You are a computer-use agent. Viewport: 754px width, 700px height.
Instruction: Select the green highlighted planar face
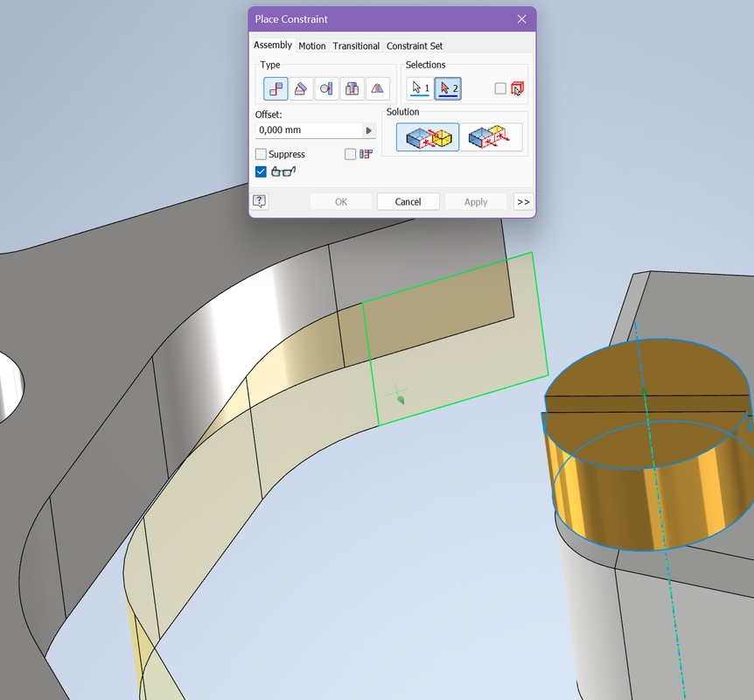tap(455, 339)
